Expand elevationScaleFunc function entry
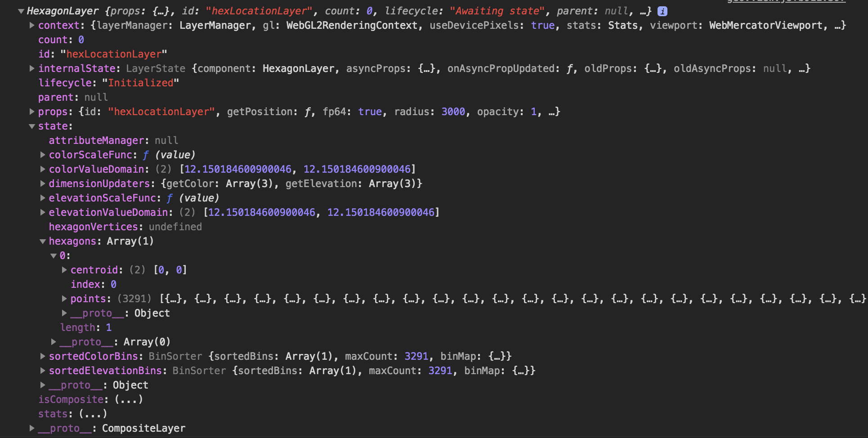The height and width of the screenshot is (438, 868). click(x=43, y=198)
